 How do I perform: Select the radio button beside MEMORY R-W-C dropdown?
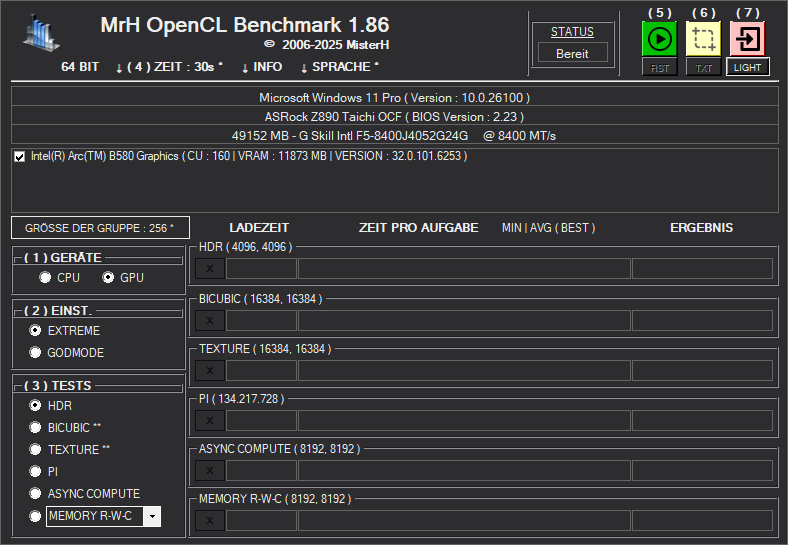point(35,516)
